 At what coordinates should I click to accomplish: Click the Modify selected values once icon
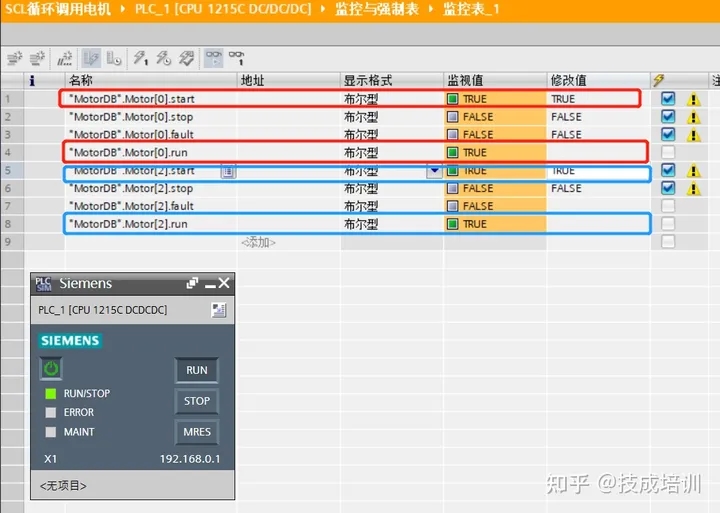pyautogui.click(x=141, y=58)
